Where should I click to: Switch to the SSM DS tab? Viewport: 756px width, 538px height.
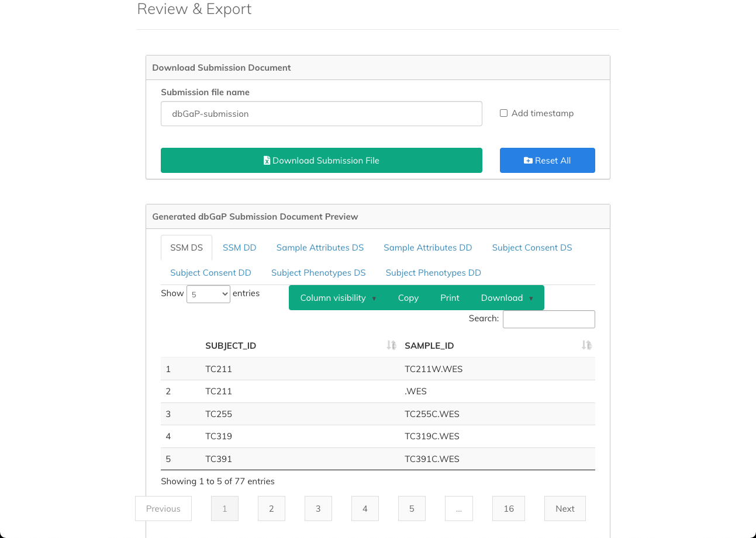pyautogui.click(x=187, y=248)
